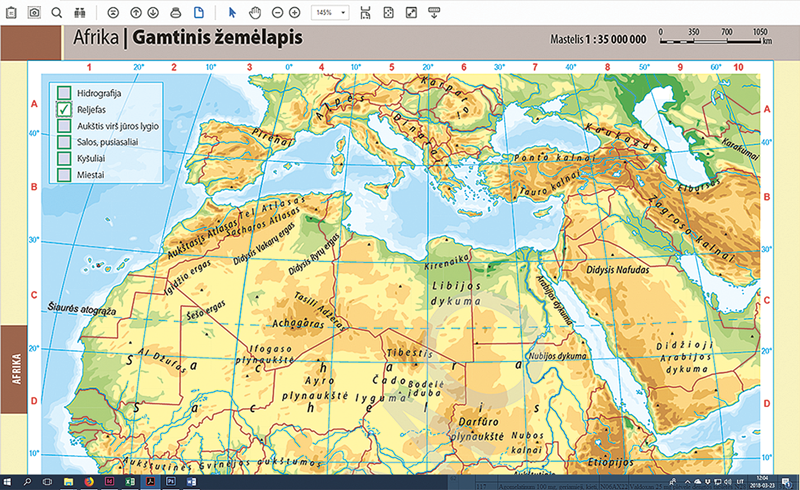Switch to Word on the taskbar
The width and height of the screenshot is (800, 490).
191,481
